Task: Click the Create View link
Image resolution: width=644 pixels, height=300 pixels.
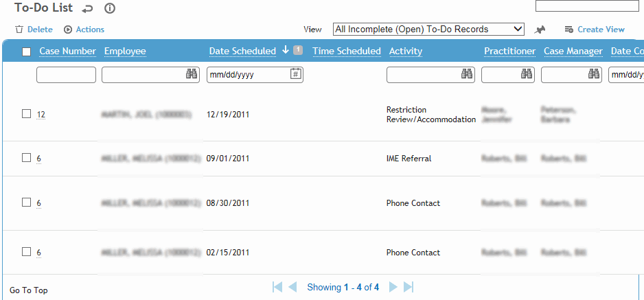Action: coord(595,30)
